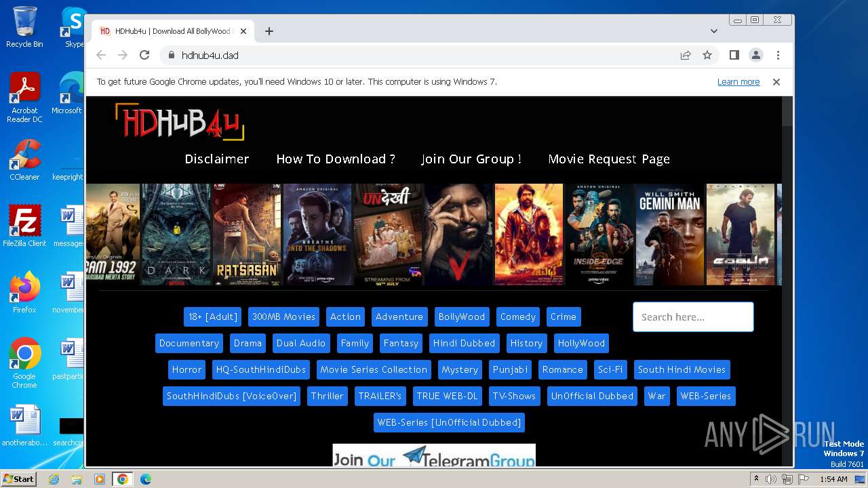Bookmark this page using the star icon
The width and height of the screenshot is (868, 488).
tap(707, 56)
